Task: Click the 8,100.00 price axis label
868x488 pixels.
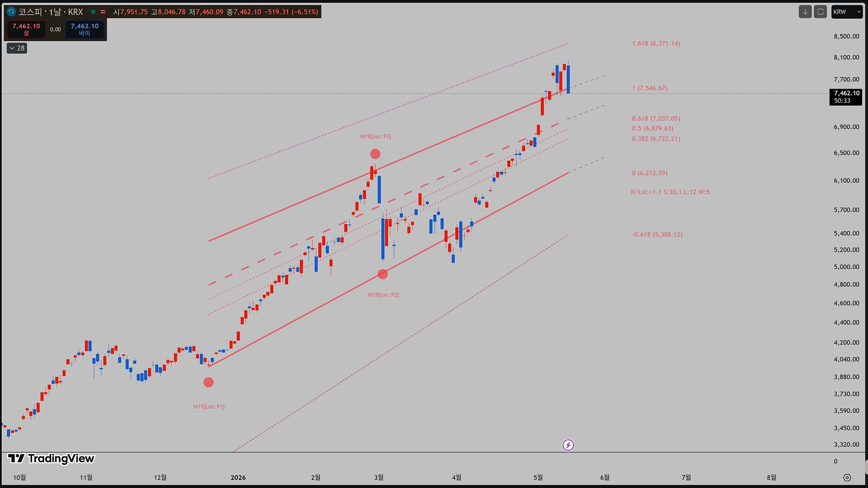Action: (846, 57)
